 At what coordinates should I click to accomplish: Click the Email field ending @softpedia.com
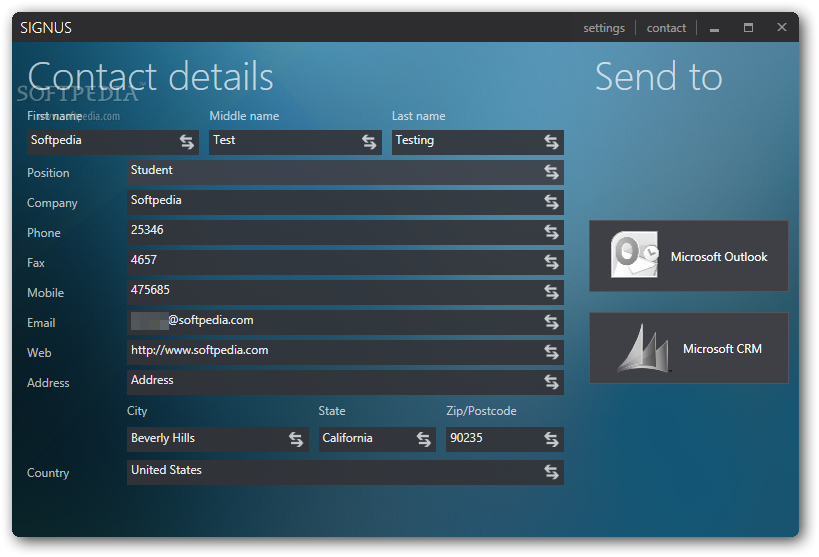(345, 322)
